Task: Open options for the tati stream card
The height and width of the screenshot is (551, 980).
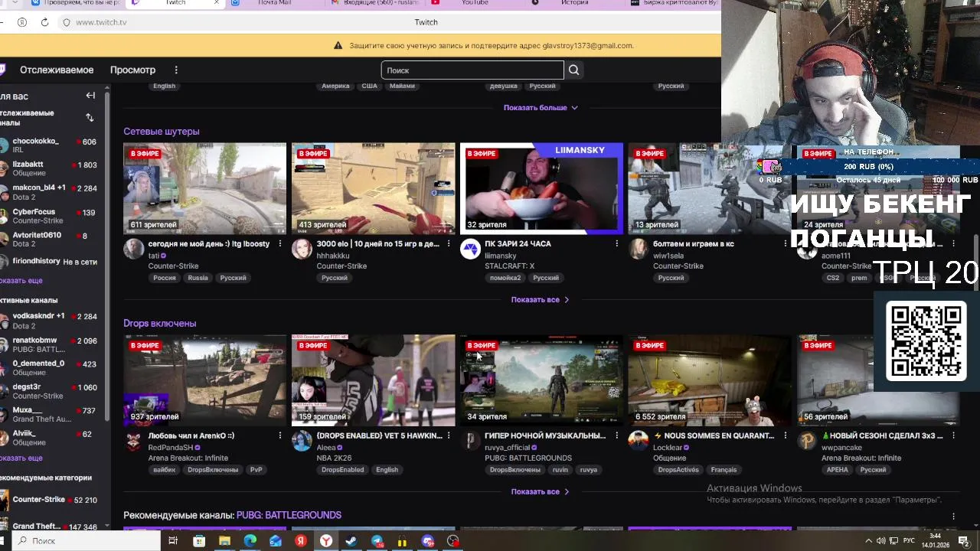Action: pyautogui.click(x=279, y=243)
